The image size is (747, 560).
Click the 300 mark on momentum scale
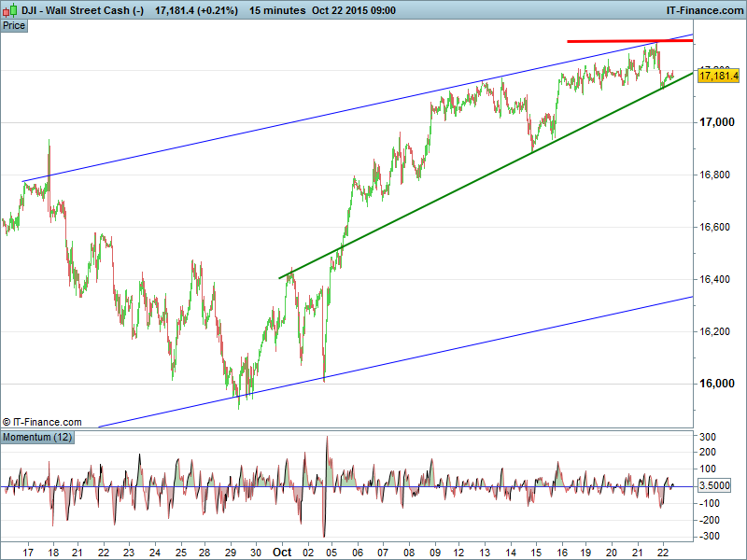708,437
